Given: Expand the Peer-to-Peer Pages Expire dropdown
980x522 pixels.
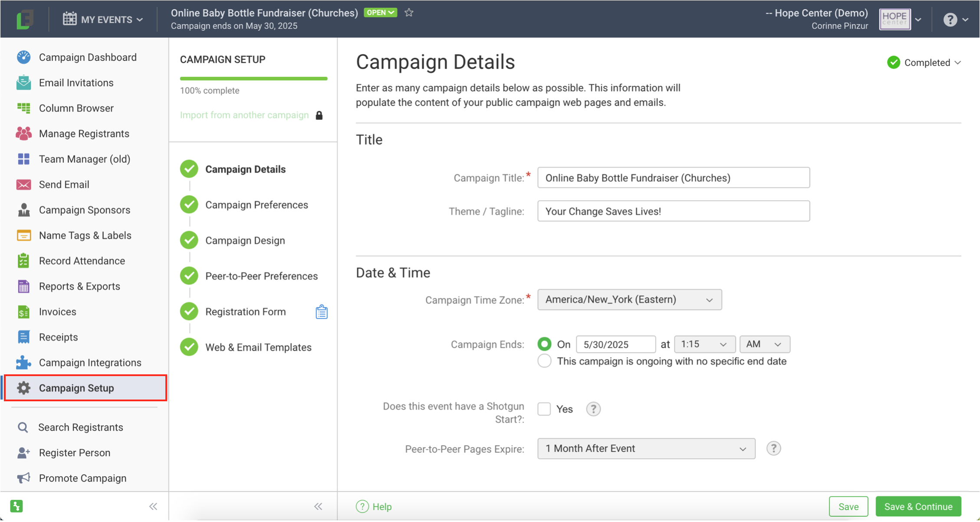Looking at the screenshot, I should tap(646, 449).
